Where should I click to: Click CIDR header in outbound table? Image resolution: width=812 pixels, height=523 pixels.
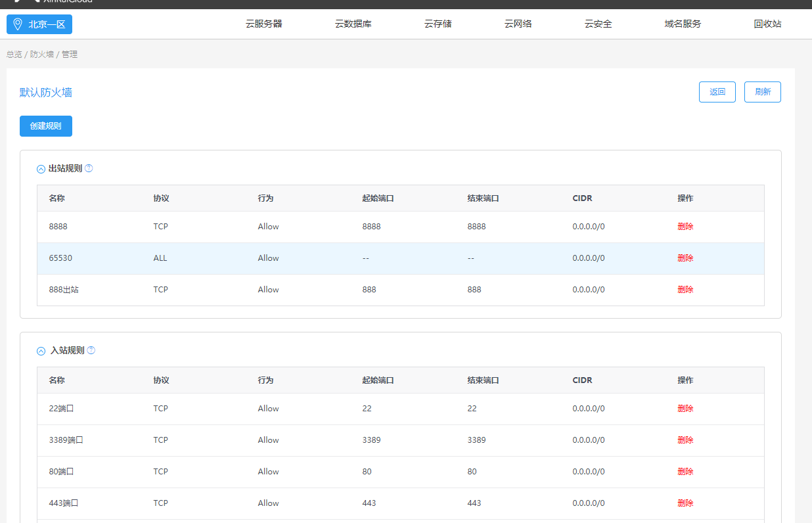[x=582, y=198]
